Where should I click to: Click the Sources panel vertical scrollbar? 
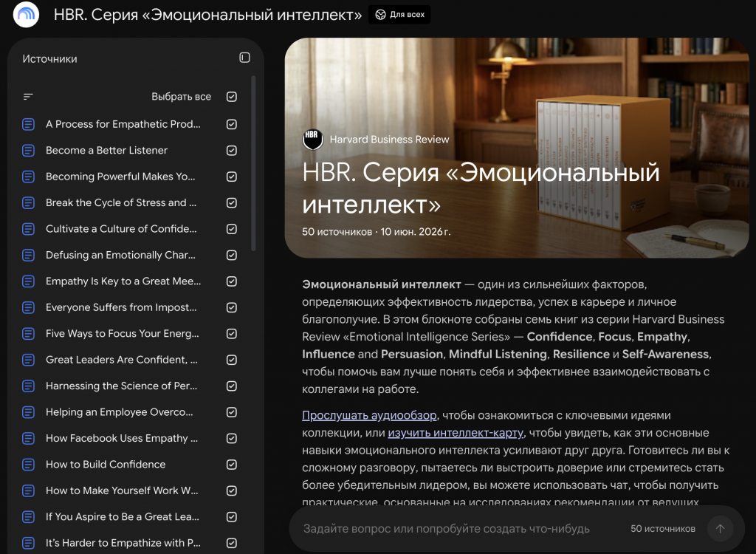pyautogui.click(x=253, y=163)
